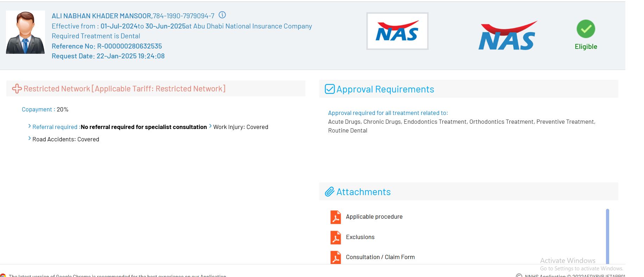Click the Exclusions attachment link
This screenshot has height=277, width=644.
pyautogui.click(x=360, y=237)
